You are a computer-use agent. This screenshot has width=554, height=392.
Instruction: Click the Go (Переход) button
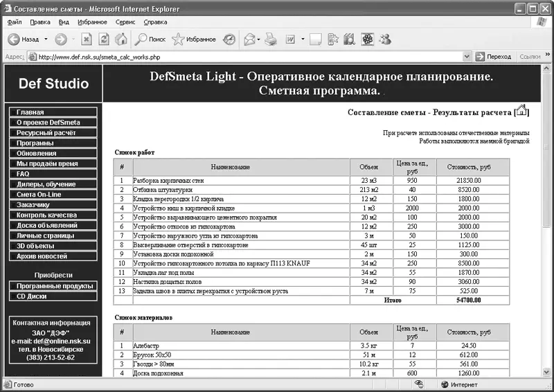click(x=493, y=57)
